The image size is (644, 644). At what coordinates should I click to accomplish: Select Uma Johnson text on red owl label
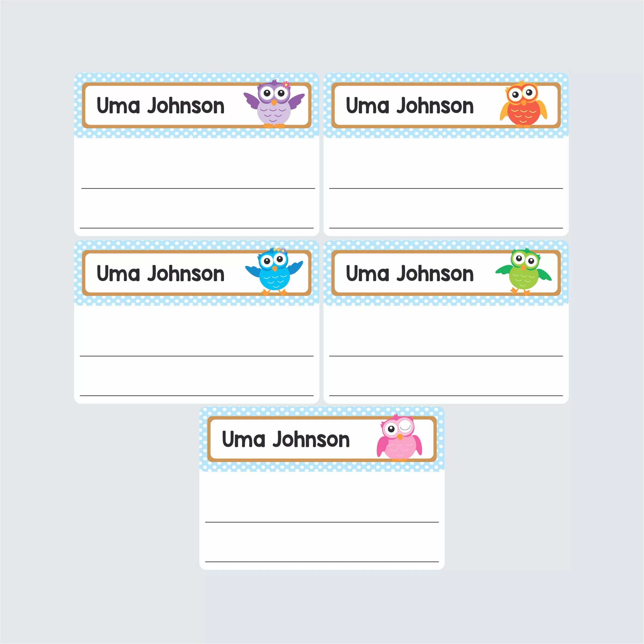(x=410, y=106)
